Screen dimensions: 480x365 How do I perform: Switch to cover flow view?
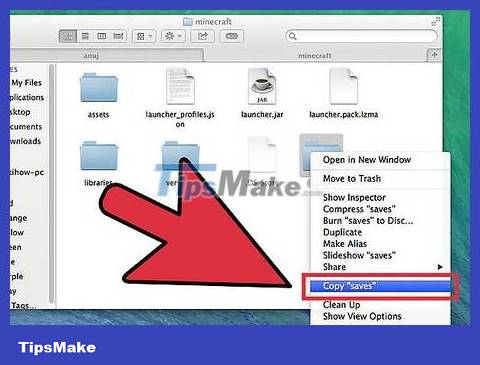coord(118,36)
